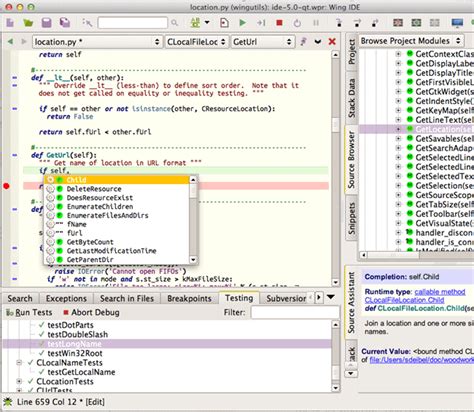Switch to the Search tab
The height and width of the screenshot is (412, 474).
[x=20, y=298]
